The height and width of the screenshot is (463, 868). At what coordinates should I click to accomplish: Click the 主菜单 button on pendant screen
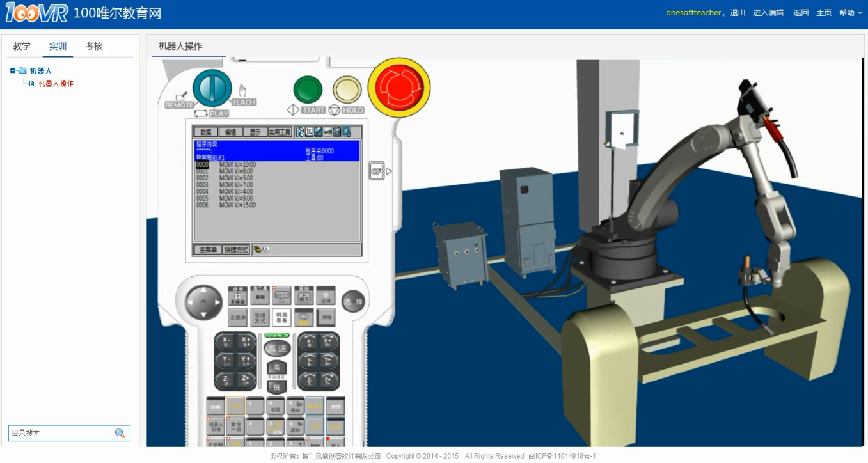pos(207,250)
